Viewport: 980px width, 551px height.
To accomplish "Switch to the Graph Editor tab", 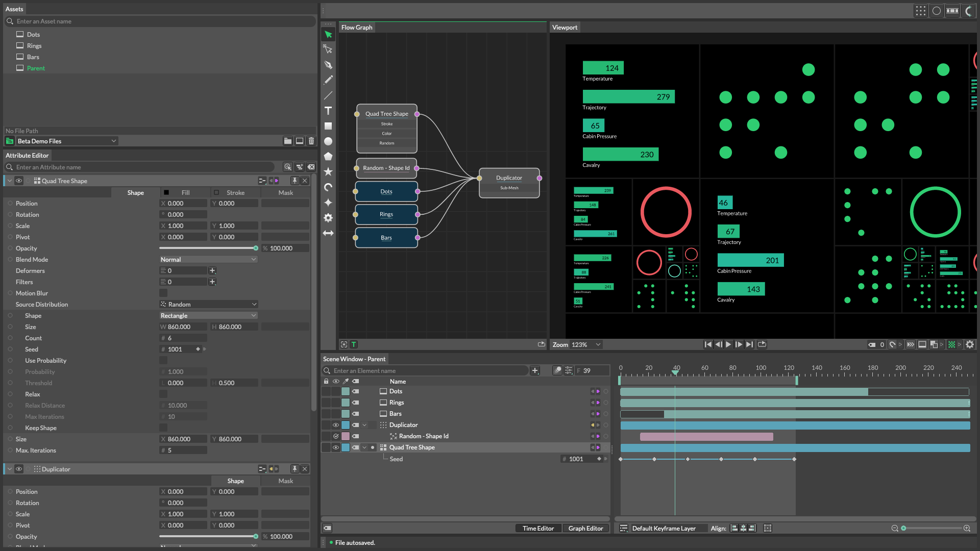I will [x=585, y=528].
